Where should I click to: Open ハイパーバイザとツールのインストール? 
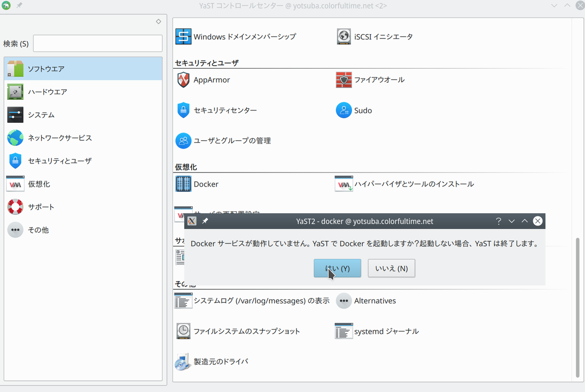(x=405, y=184)
